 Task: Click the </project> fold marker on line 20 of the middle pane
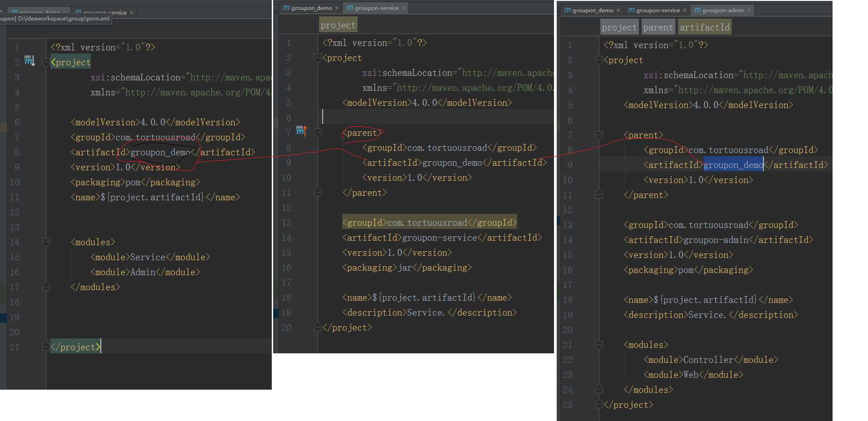(318, 327)
